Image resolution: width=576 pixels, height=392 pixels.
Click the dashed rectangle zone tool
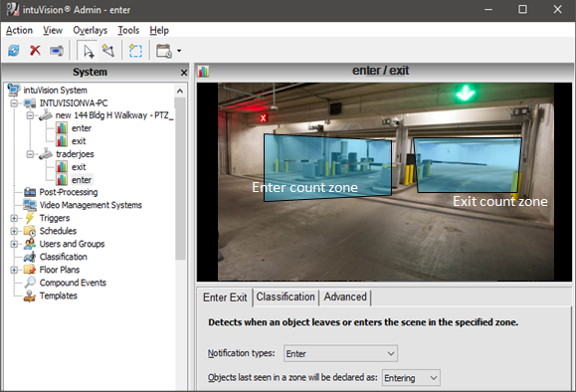coord(135,51)
